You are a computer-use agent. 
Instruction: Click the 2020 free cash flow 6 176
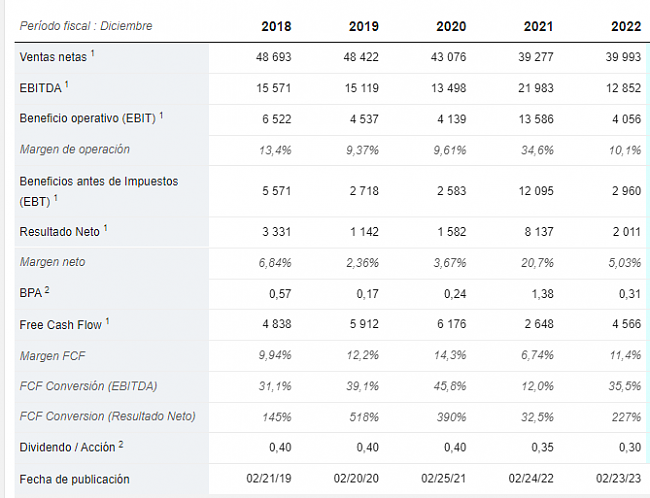[451, 324]
